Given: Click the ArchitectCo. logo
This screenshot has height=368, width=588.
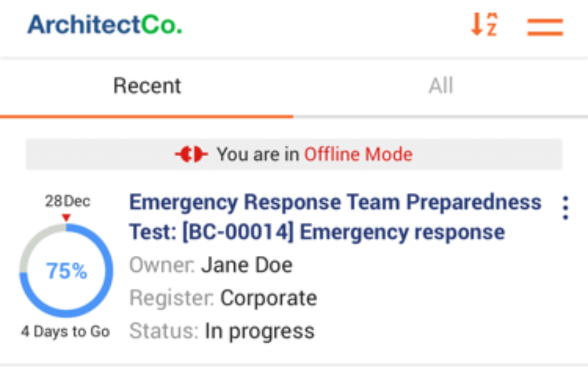Looking at the screenshot, I should 105,25.
